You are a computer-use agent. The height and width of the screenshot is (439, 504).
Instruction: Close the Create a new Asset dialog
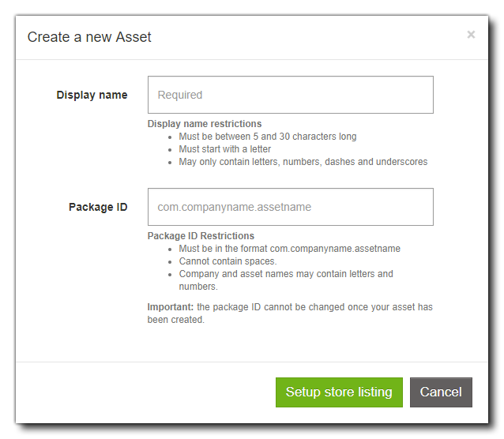471,35
